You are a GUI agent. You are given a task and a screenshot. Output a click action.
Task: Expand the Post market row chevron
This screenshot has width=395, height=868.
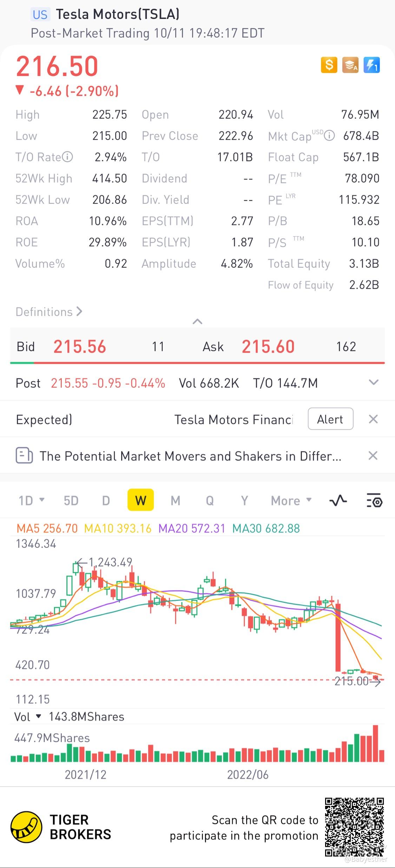374,382
